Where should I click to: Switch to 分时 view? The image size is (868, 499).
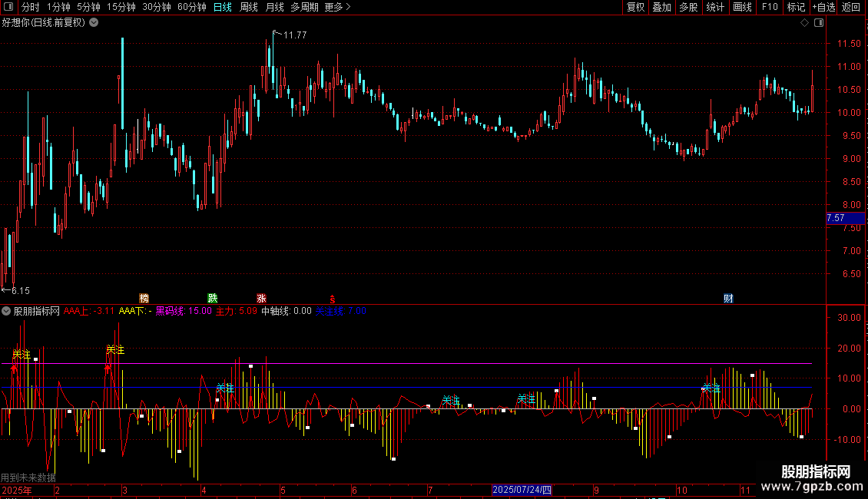pyautogui.click(x=31, y=7)
